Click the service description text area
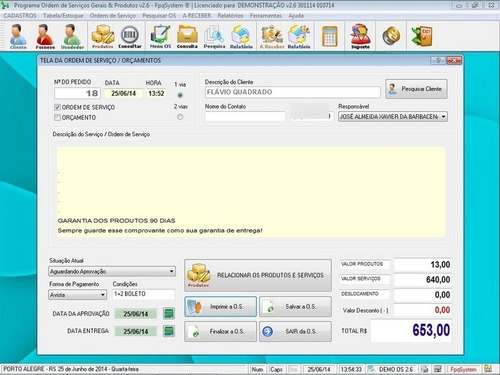Image resolution: width=500 pixels, height=375 pixels. coord(251,192)
